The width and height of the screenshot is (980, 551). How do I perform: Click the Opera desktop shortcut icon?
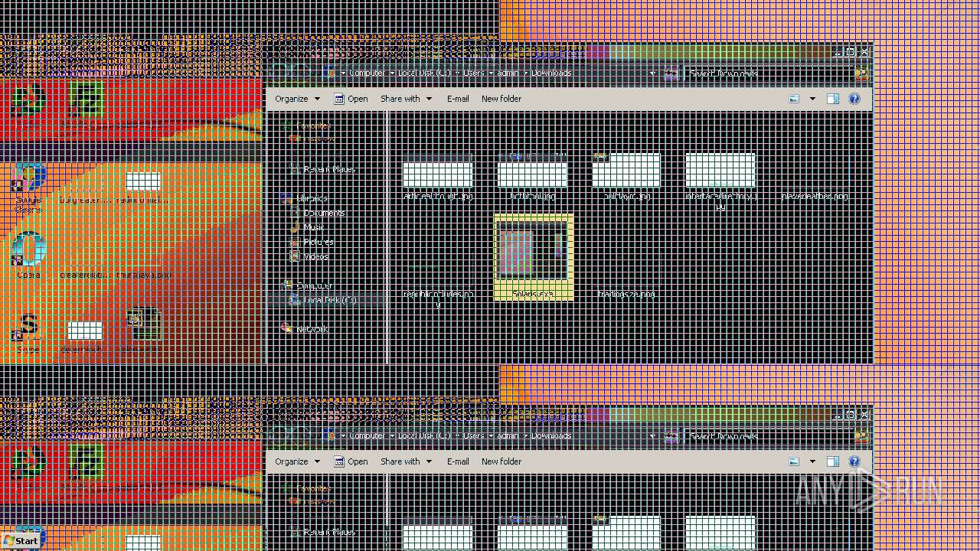point(28,249)
